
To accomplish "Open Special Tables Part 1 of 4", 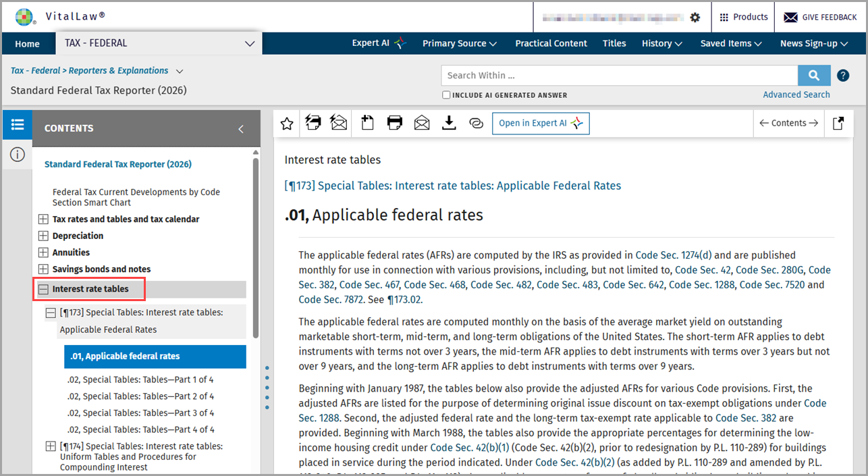I will (140, 379).
